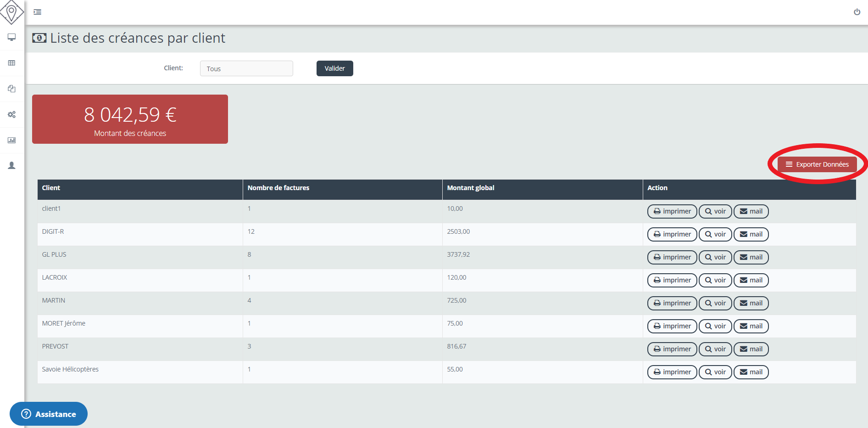Open the Assistance help button
The height and width of the screenshot is (428, 868).
[x=49, y=414]
